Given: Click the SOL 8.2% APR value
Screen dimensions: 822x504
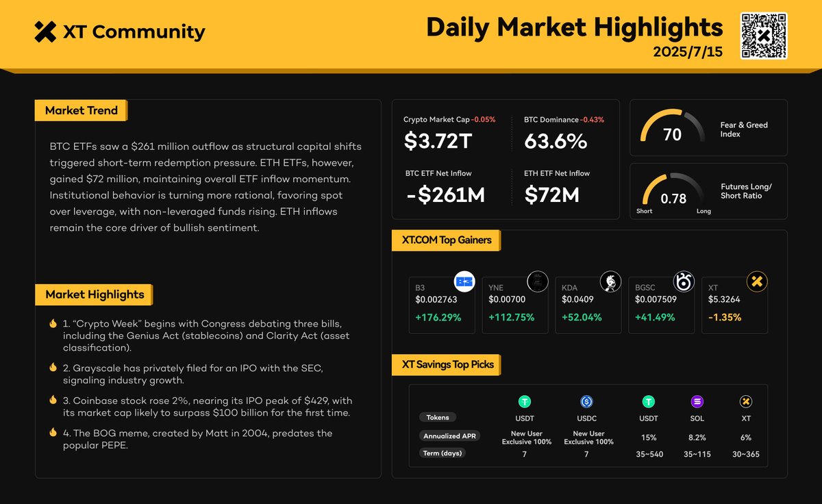Looking at the screenshot, I should (697, 437).
